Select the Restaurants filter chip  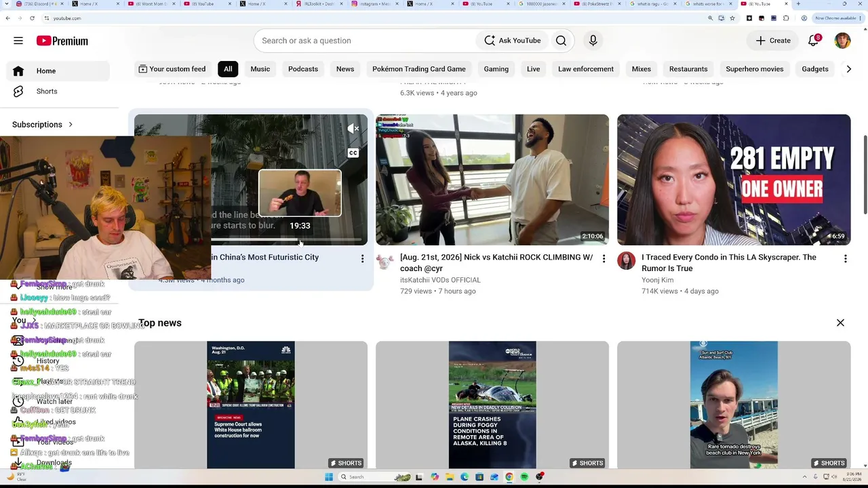coord(688,69)
